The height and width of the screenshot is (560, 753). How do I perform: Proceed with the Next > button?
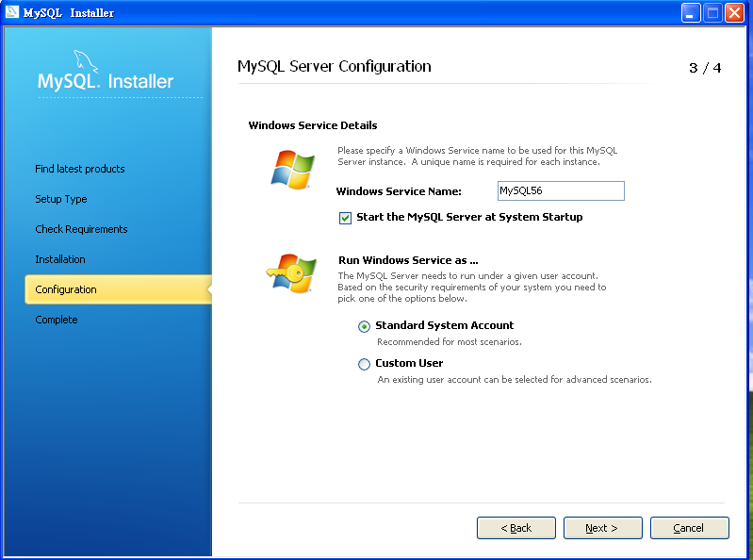tap(603, 528)
